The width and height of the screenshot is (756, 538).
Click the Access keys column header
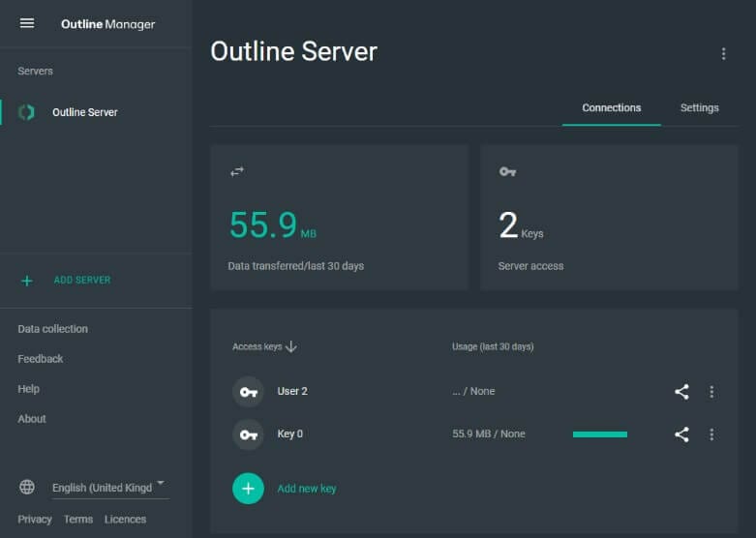257,346
